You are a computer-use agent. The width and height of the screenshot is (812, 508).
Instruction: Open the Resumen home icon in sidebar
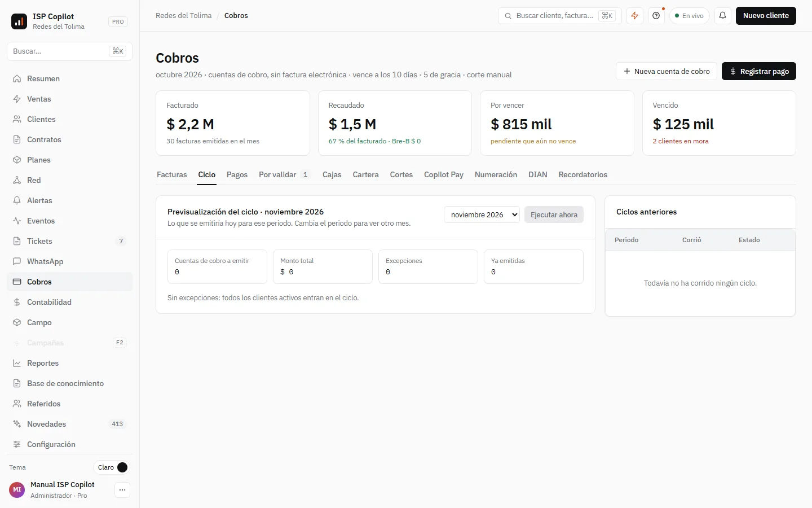coord(17,78)
